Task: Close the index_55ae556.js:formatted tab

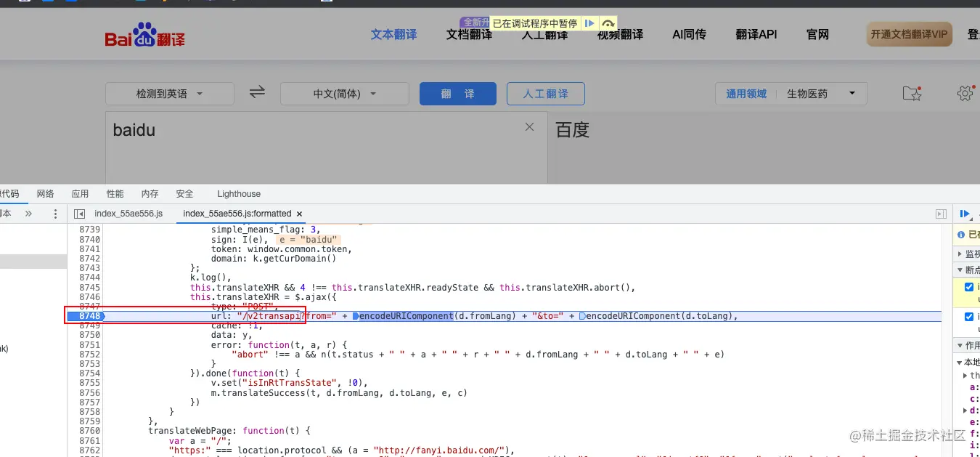Action: point(300,214)
